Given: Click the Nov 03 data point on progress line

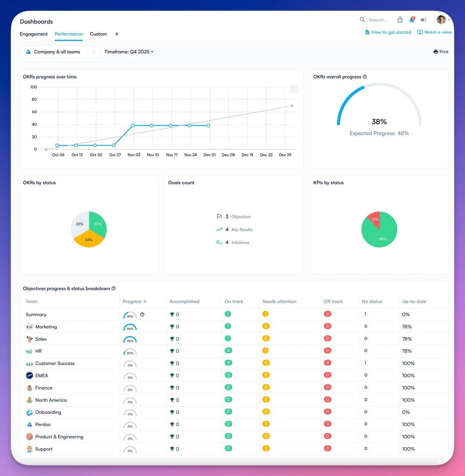Looking at the screenshot, I should [133, 126].
